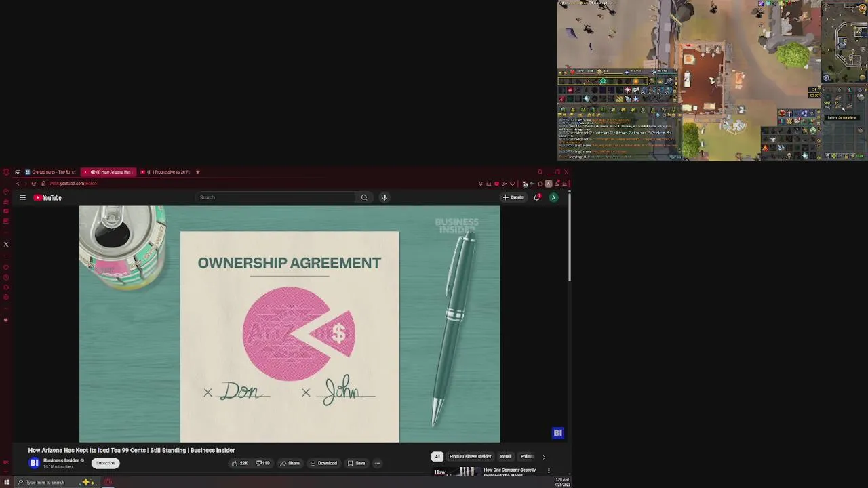868x488 pixels.
Task: Open the YouTube account avatar menu
Action: 553,197
